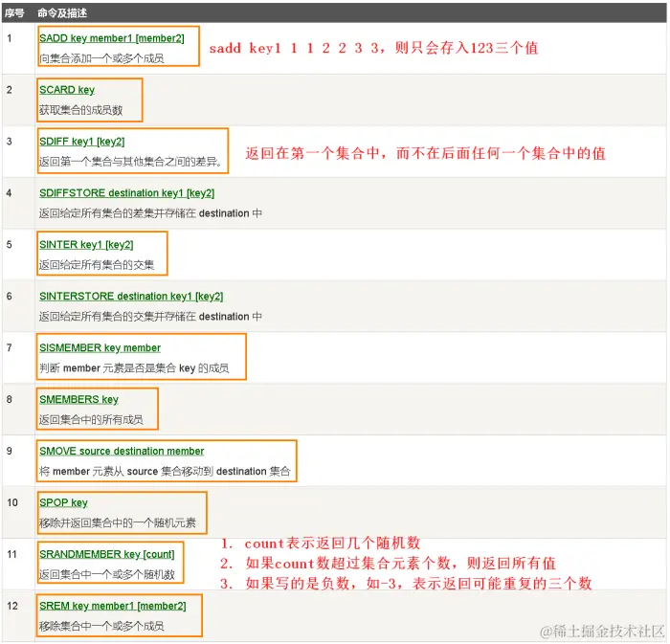Select text 移除并返回集合中的一个随机元素
The width and height of the screenshot is (670, 644).
pyautogui.click(x=118, y=523)
